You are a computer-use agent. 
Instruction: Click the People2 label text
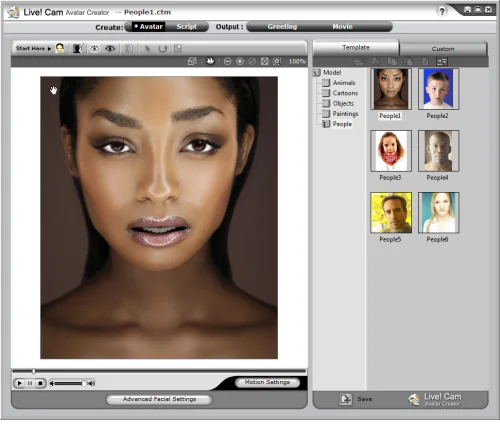[437, 116]
